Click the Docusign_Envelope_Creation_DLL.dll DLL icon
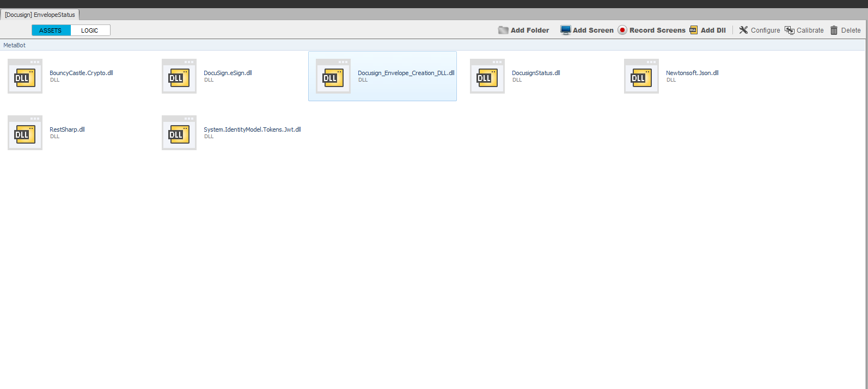The width and height of the screenshot is (868, 389). (x=333, y=76)
